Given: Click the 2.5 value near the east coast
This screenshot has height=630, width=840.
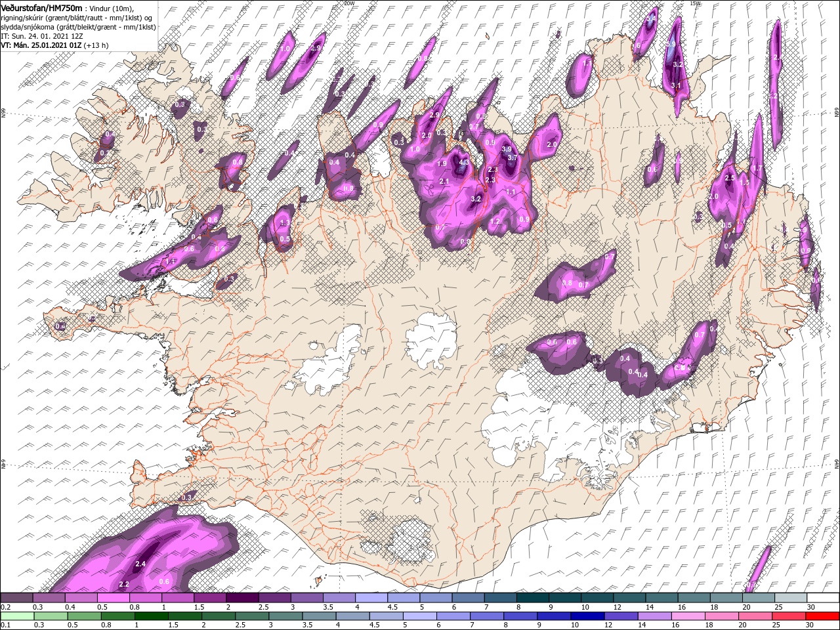Looking at the screenshot, I should point(729,178).
